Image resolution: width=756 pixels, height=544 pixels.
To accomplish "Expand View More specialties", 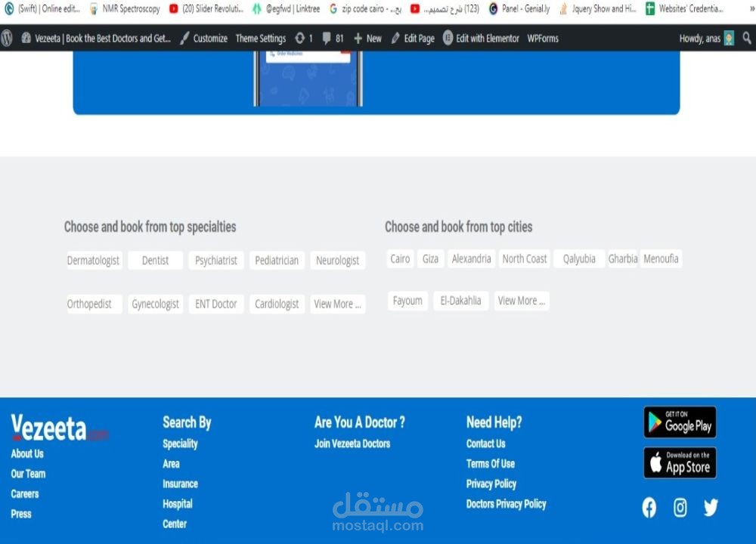I will point(337,304).
